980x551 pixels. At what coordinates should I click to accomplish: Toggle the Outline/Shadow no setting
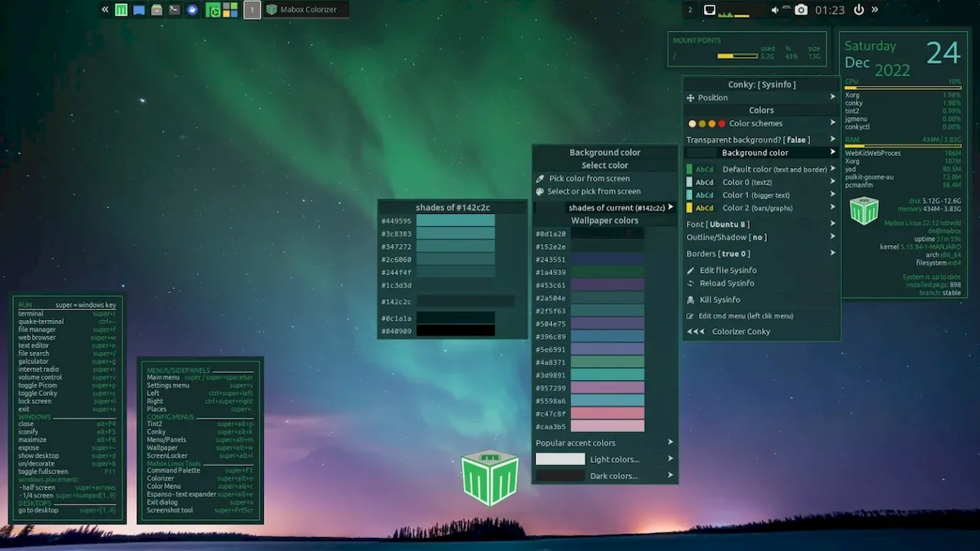coord(761,238)
